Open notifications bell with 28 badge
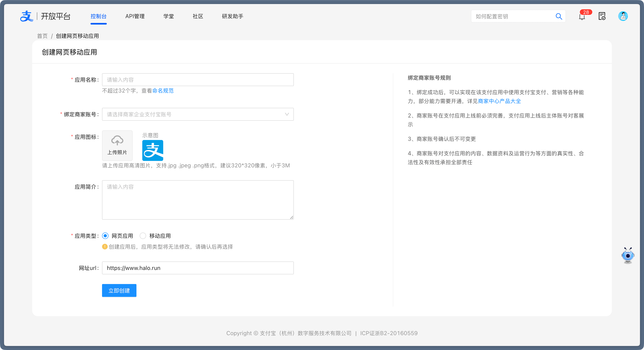The height and width of the screenshot is (350, 644). [x=582, y=17]
